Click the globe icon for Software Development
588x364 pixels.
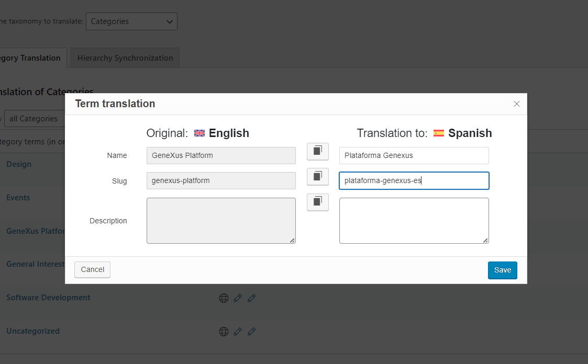pyautogui.click(x=224, y=298)
